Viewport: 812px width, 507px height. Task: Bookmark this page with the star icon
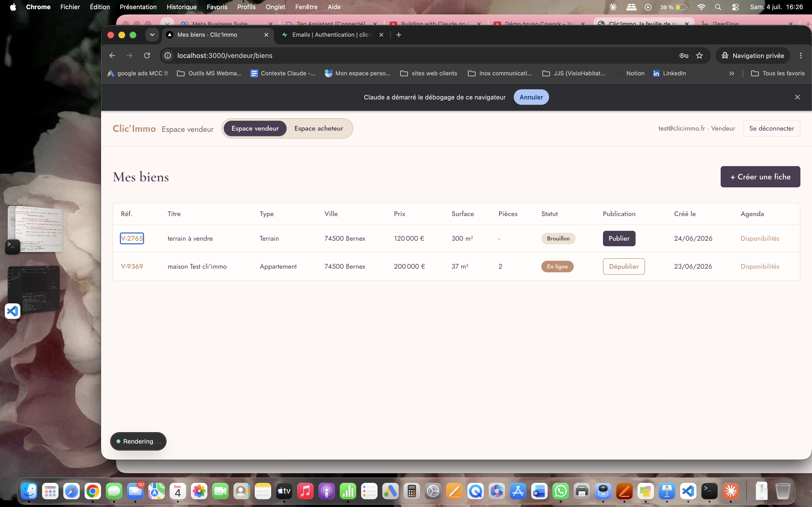click(699, 55)
